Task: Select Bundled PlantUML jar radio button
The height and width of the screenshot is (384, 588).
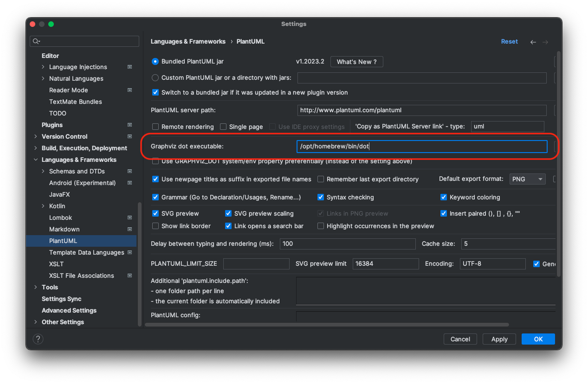Action: click(155, 61)
